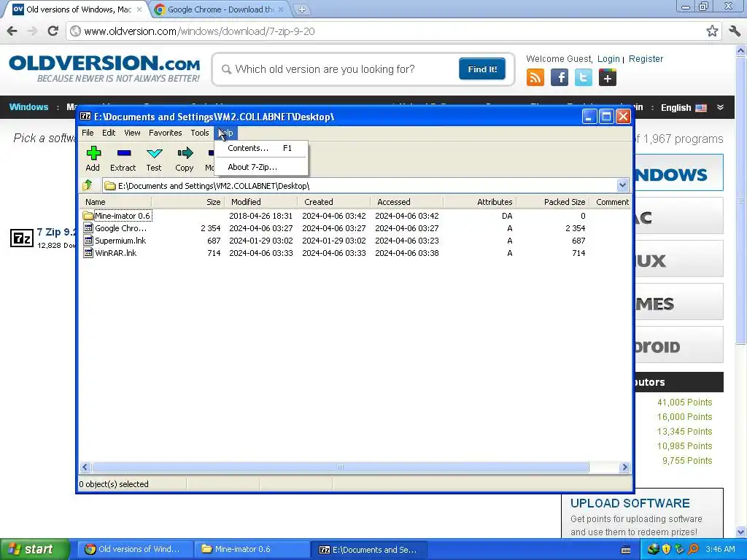
Task: Click the Mine-imator 0.6 folder icon
Action: 88,216
